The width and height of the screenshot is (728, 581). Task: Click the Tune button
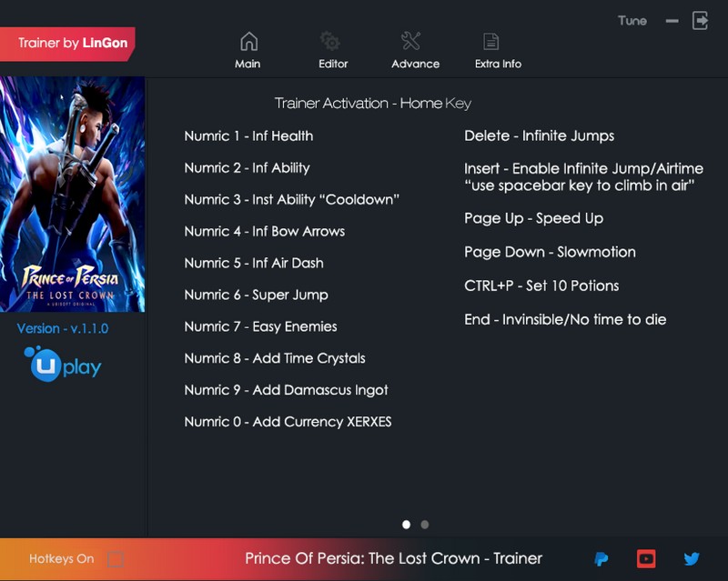632,21
